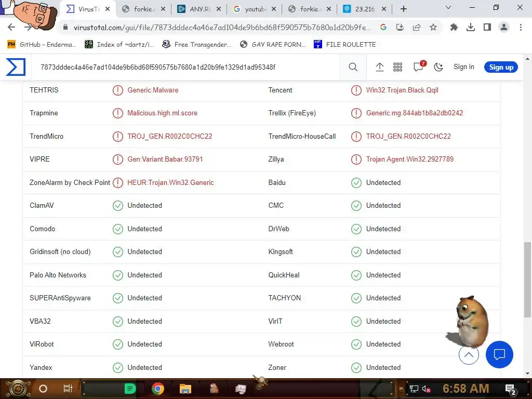Screen dimensions: 532x399
Task: Open the green notes app on taskbar
Action: click(129, 389)
